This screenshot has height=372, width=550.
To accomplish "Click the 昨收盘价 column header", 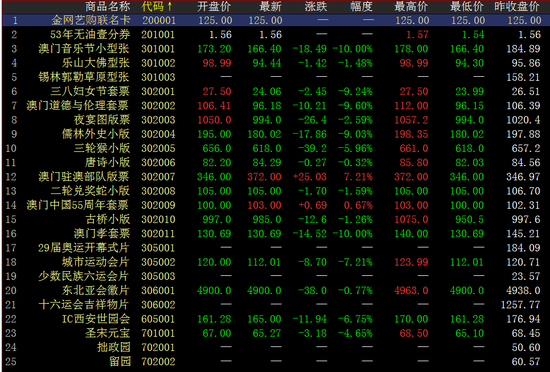I will click(517, 6).
